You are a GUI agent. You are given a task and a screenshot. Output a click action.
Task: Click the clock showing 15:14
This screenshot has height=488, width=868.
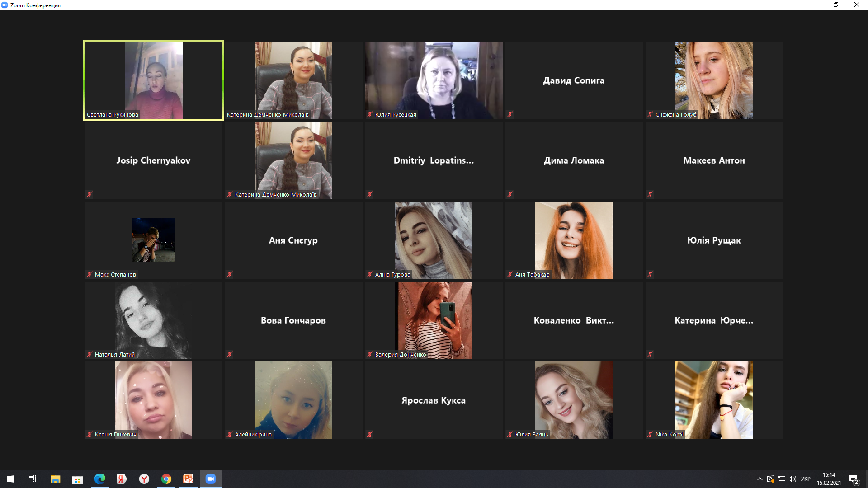coord(829,479)
